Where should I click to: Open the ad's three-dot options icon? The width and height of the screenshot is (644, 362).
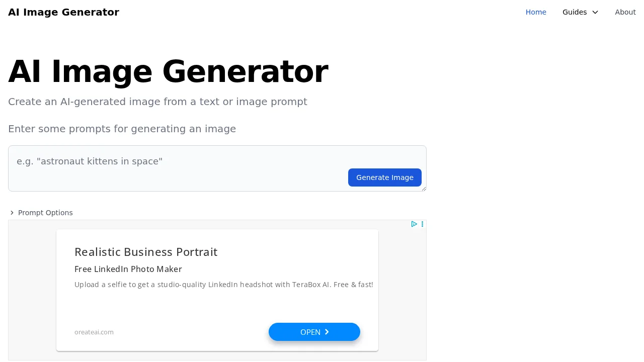coord(422,224)
